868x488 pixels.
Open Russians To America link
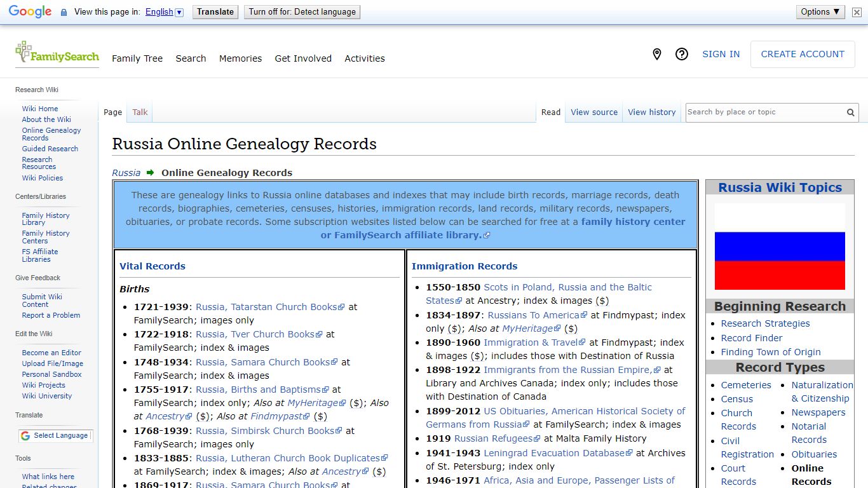point(539,315)
